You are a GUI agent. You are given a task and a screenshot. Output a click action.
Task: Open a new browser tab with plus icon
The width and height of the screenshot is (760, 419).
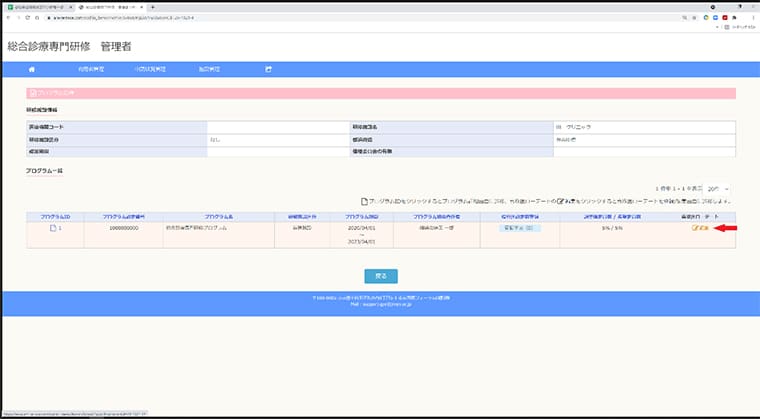pyautogui.click(x=153, y=7)
